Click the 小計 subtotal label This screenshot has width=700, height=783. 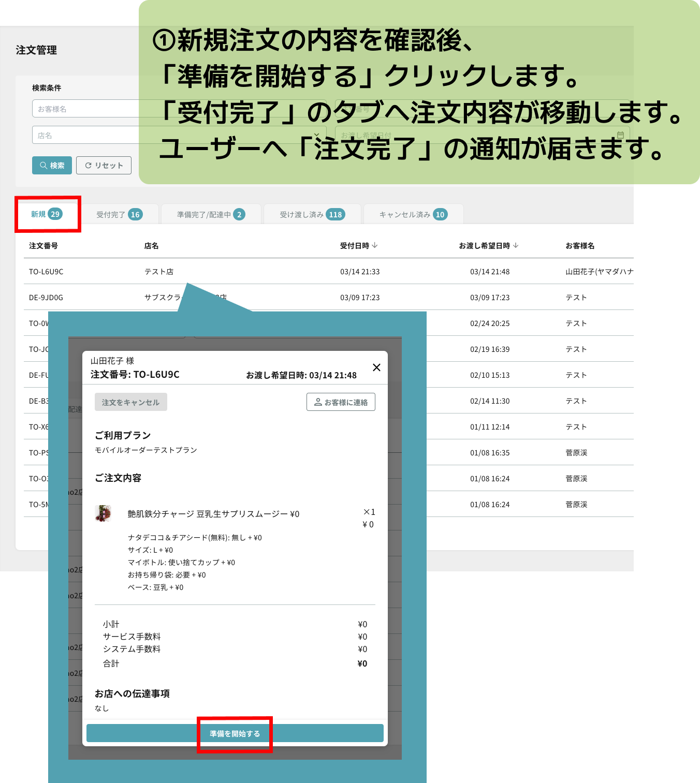tap(111, 624)
